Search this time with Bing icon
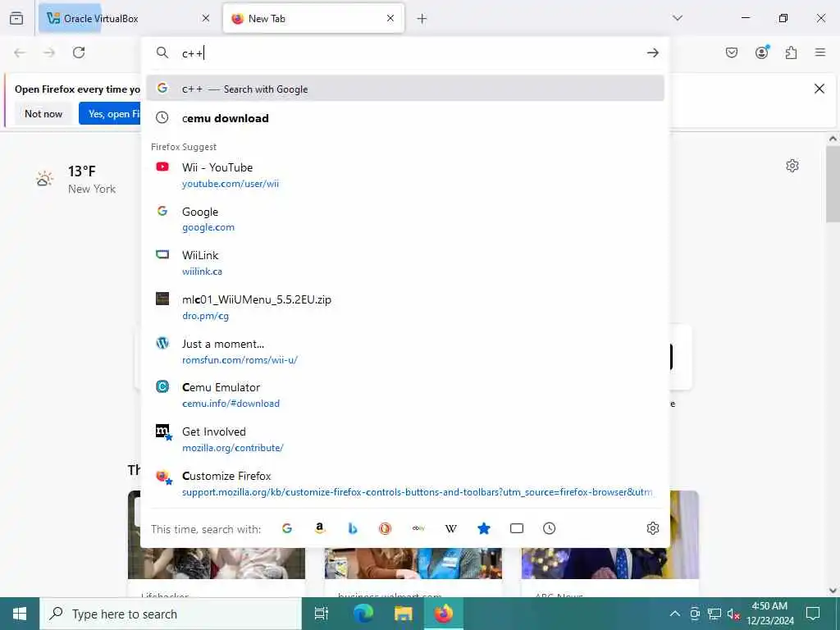Viewport: 840px width, 630px height. (x=353, y=529)
